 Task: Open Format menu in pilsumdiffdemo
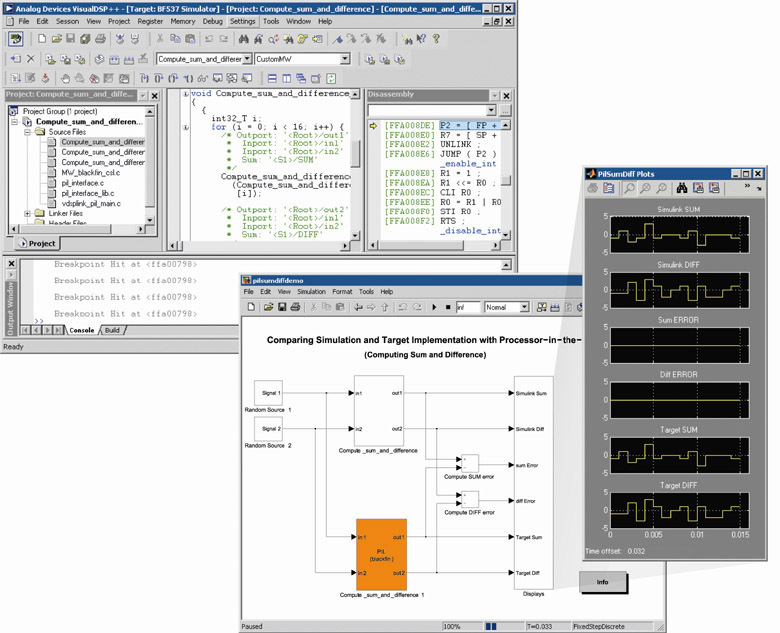[342, 292]
